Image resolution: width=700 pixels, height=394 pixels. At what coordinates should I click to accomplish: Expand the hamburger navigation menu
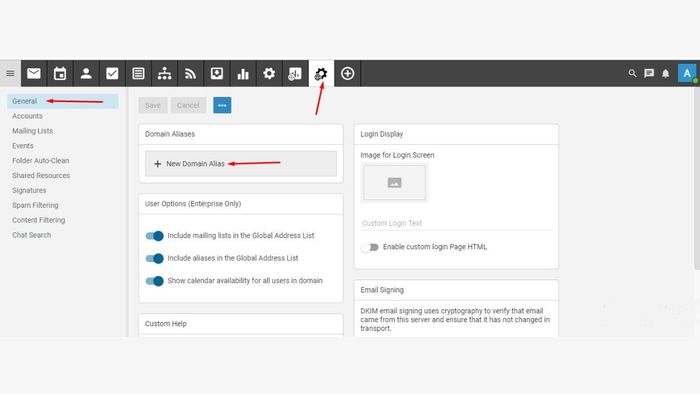(10, 74)
